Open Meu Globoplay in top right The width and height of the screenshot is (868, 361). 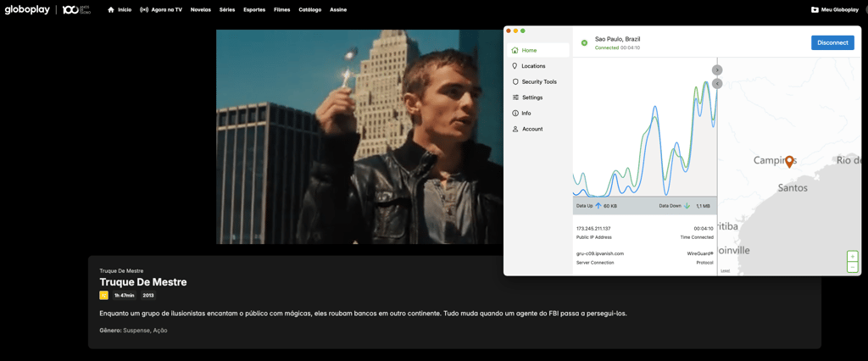[835, 10]
